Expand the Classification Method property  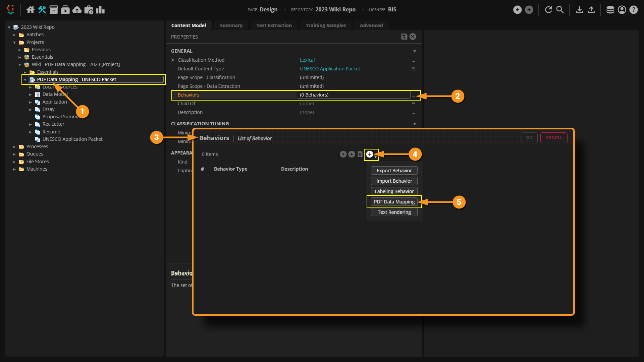173,60
